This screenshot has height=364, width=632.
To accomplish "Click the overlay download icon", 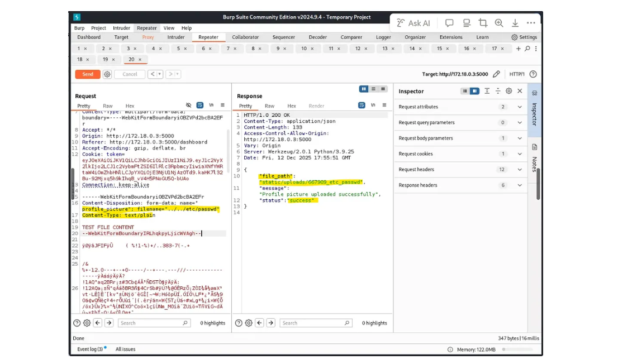I will (x=515, y=23).
